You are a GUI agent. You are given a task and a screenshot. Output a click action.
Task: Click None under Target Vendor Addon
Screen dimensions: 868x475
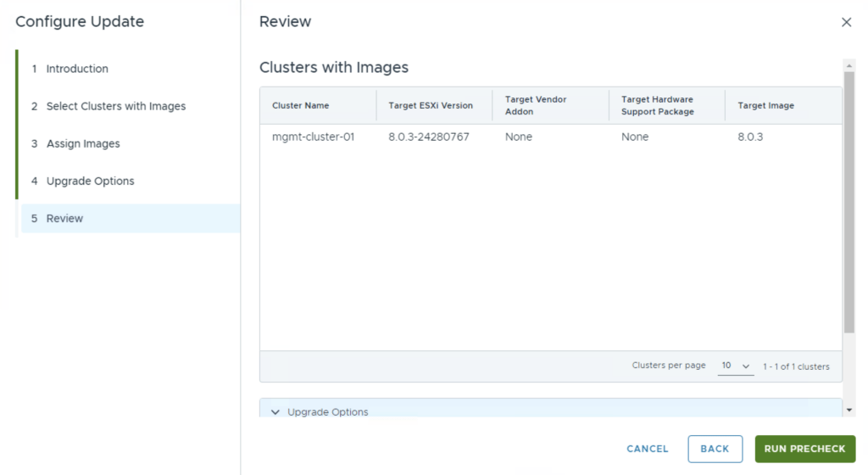pyautogui.click(x=518, y=137)
